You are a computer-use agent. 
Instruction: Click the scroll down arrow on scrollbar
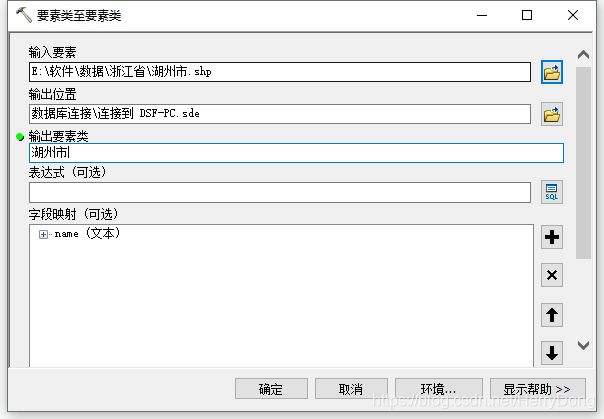coord(583,345)
